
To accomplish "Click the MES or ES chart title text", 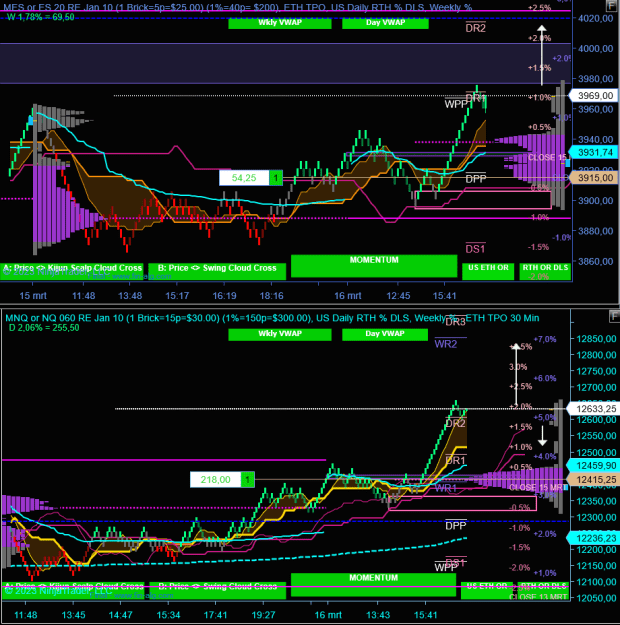I will coord(238,7).
